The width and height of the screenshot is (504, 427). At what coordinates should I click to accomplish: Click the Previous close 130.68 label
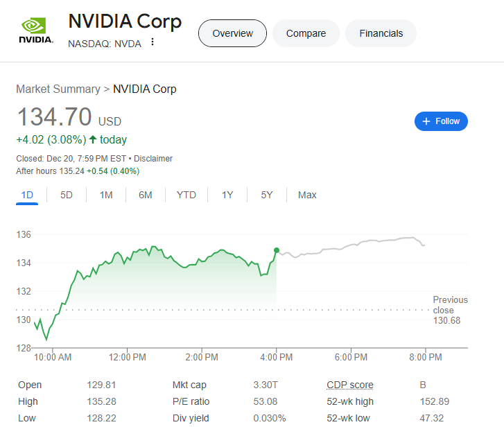pyautogui.click(x=450, y=310)
